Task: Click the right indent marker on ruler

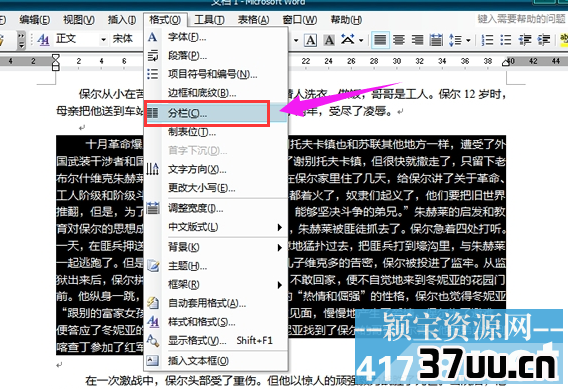Action: 506,62
